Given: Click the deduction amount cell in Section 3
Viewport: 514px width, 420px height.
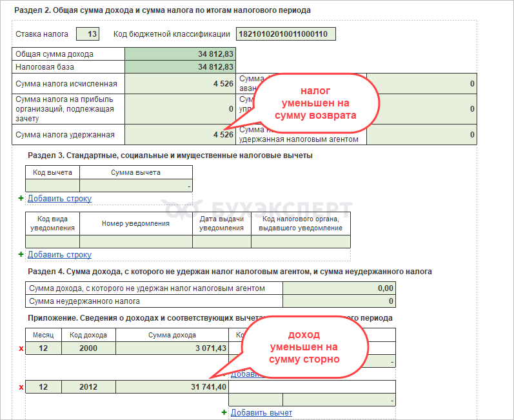Looking at the screenshot, I should 136,186.
